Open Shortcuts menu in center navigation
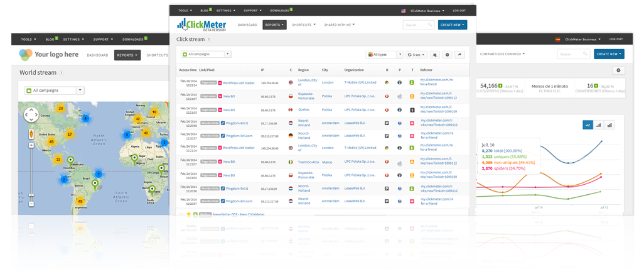644x269 pixels. pyautogui.click(x=304, y=25)
